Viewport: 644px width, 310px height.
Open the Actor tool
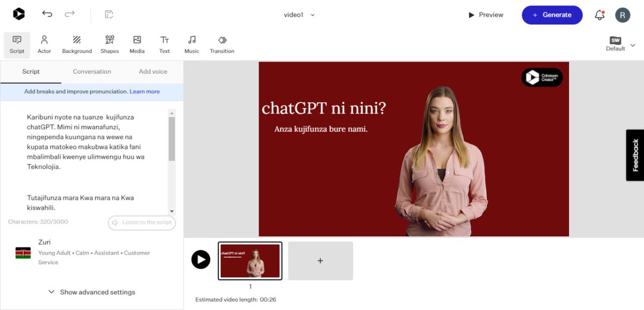[x=45, y=45]
